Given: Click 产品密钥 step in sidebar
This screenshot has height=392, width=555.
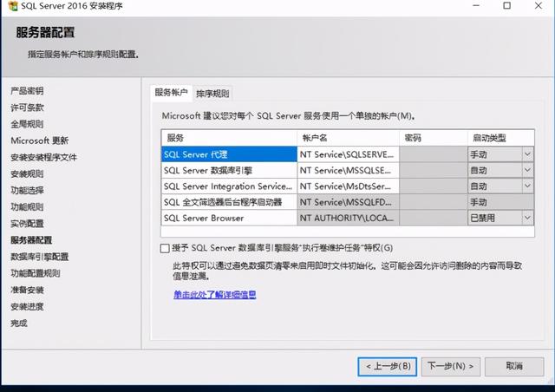Looking at the screenshot, I should pyautogui.click(x=27, y=91).
